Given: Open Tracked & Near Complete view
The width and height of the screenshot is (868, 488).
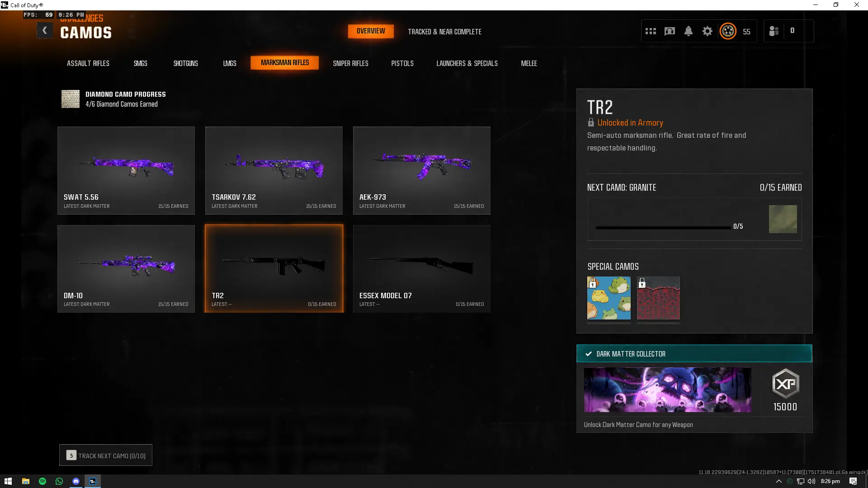Looking at the screenshot, I should coord(444,32).
